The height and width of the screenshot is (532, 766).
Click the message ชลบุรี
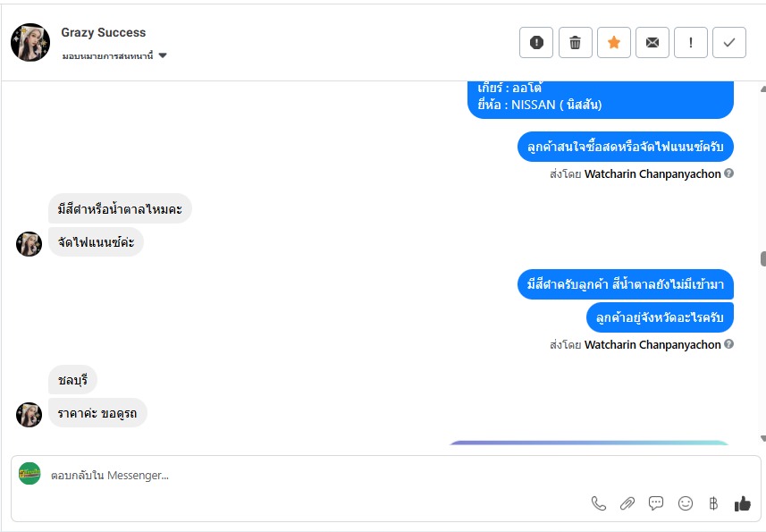tap(72, 380)
